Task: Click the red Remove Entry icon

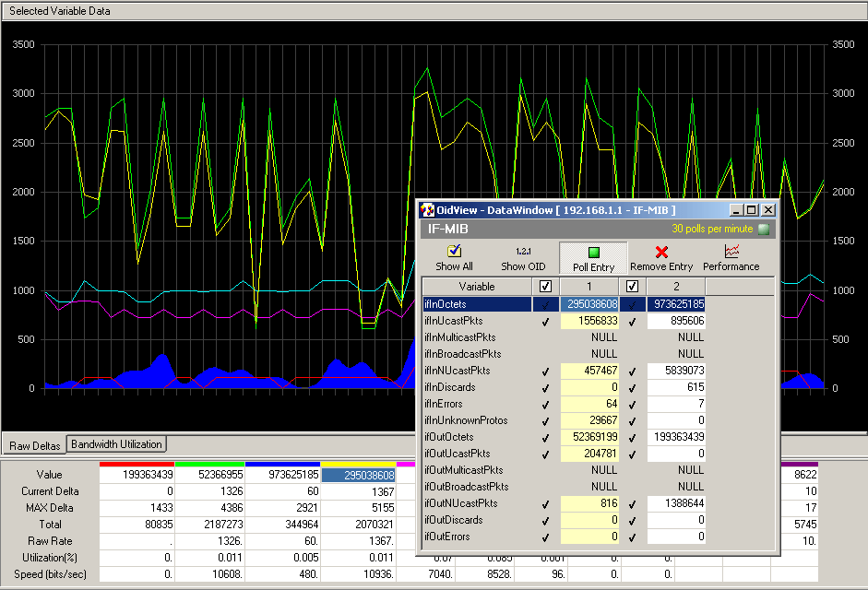Action: click(661, 251)
